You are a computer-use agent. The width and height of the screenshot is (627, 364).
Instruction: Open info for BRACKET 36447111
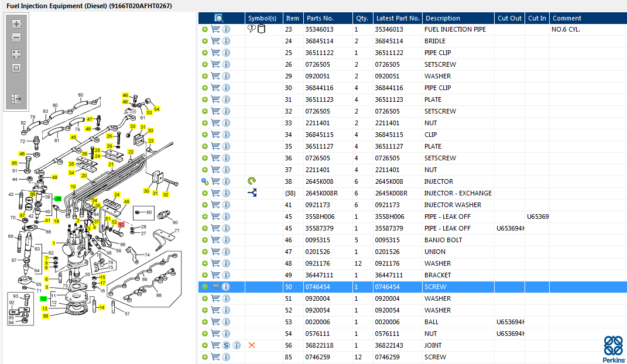226,275
